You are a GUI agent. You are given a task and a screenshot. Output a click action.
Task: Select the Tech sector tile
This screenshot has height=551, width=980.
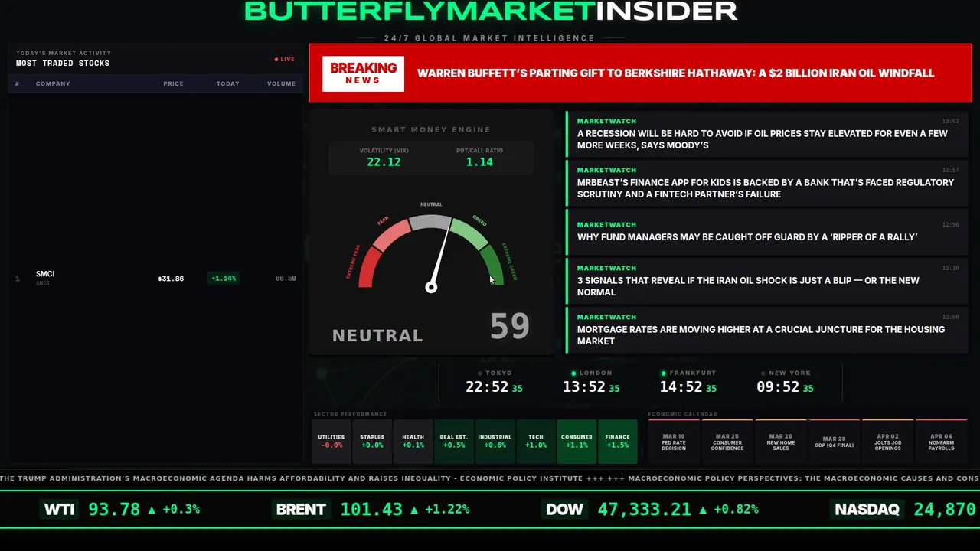click(x=536, y=441)
